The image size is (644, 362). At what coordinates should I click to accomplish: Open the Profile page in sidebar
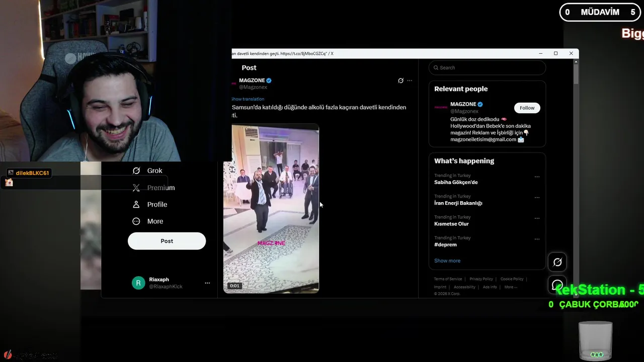(149, 205)
